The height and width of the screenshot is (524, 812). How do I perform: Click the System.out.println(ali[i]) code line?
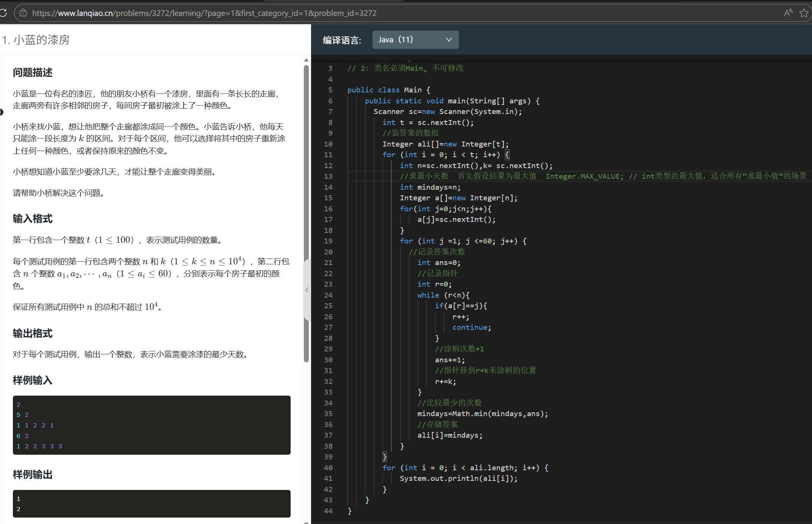pos(458,479)
